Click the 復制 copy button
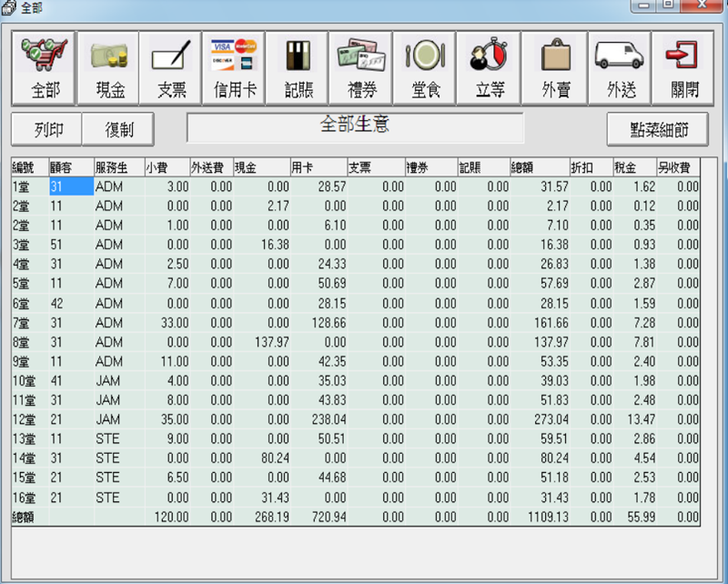 [x=118, y=129]
